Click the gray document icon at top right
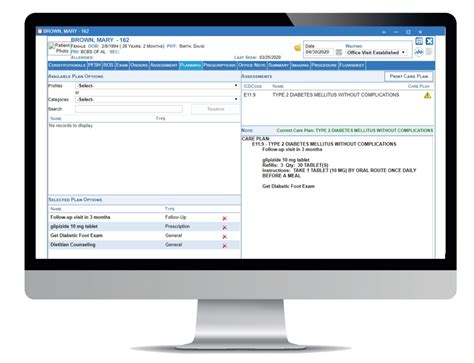This screenshot has width=474, height=363. coord(429,52)
